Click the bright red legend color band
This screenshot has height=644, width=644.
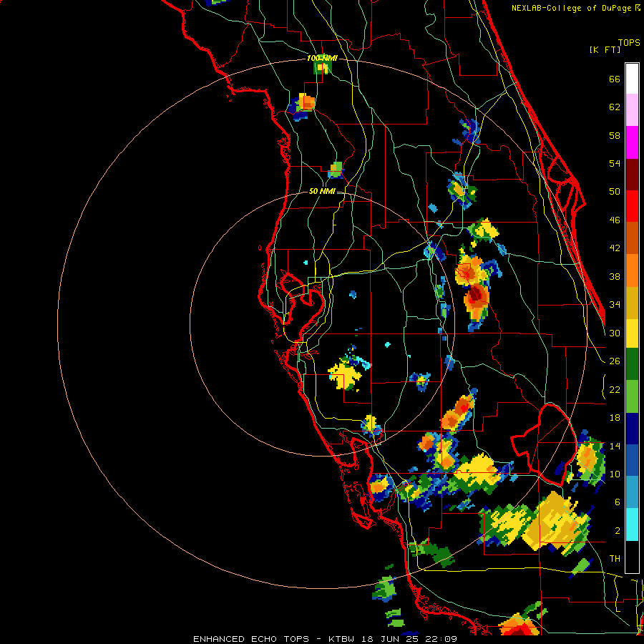click(x=632, y=206)
